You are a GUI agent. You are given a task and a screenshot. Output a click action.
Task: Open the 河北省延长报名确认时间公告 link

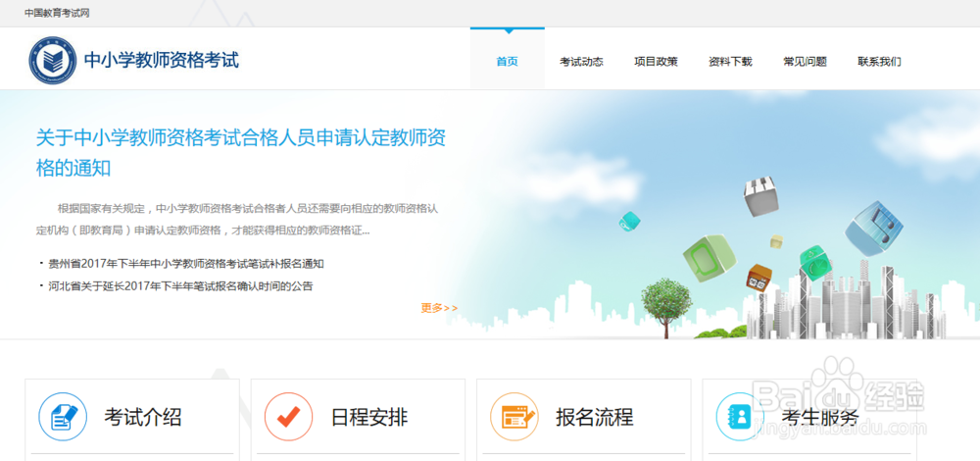180,286
